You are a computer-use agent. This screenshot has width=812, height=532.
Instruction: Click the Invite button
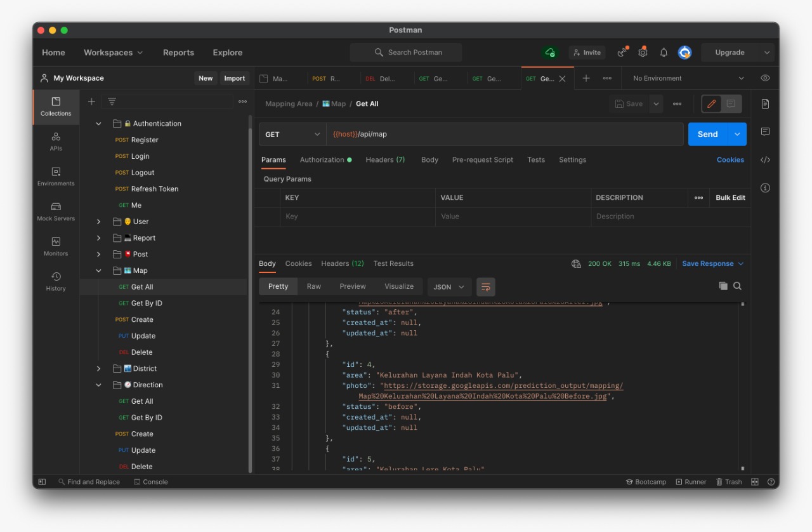point(586,53)
